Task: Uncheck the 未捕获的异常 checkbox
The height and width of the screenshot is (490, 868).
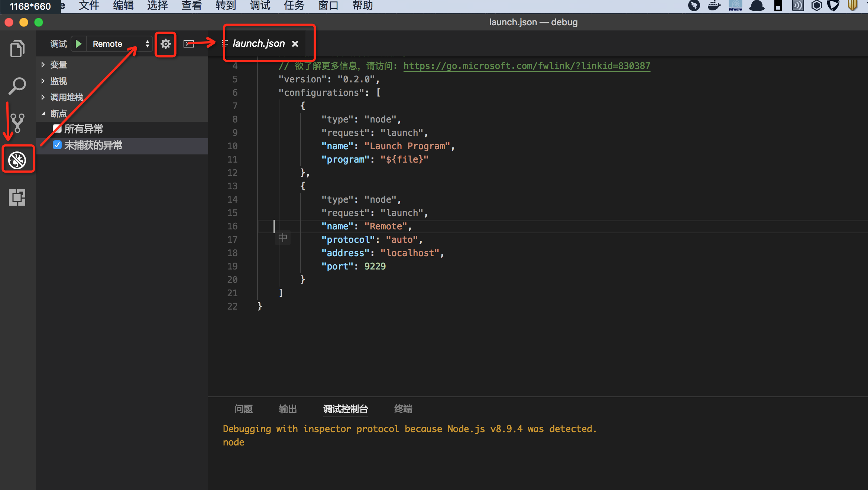Action: click(x=57, y=145)
